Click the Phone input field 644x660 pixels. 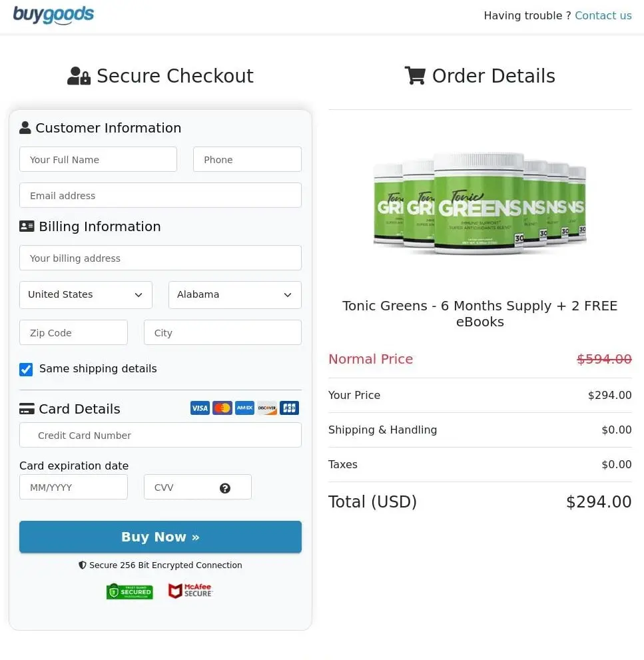[247, 159]
